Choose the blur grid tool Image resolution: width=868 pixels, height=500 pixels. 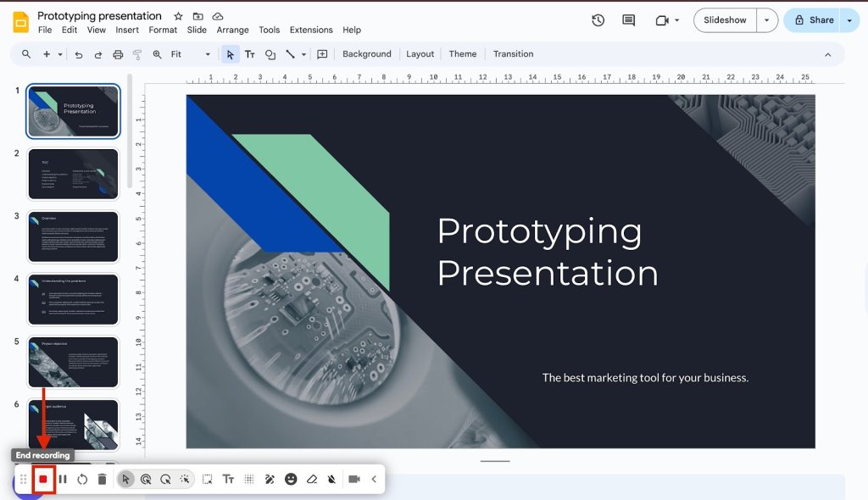coord(249,480)
